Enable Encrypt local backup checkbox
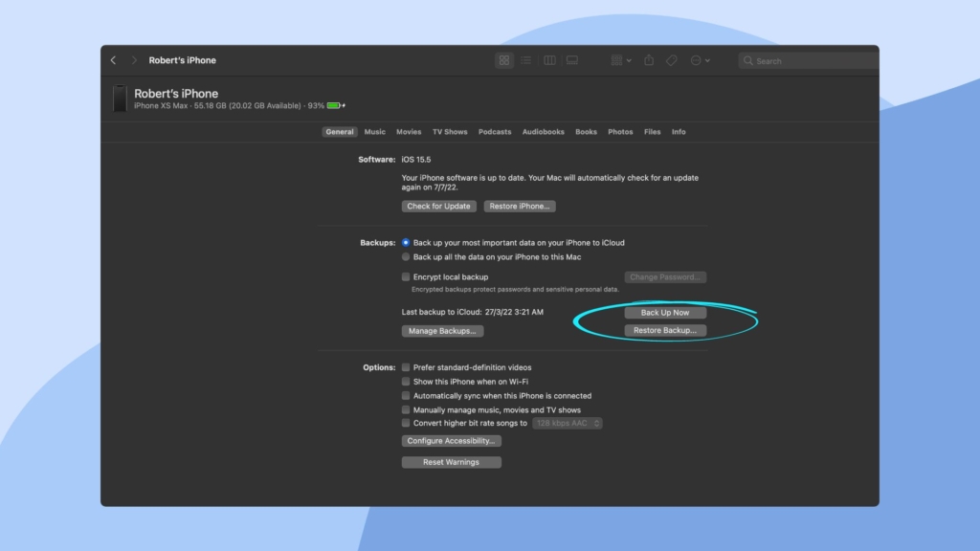This screenshot has width=980, height=551. click(406, 276)
